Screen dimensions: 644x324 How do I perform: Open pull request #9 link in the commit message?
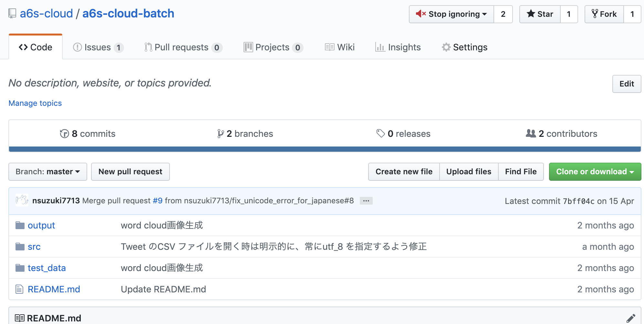[158, 201]
